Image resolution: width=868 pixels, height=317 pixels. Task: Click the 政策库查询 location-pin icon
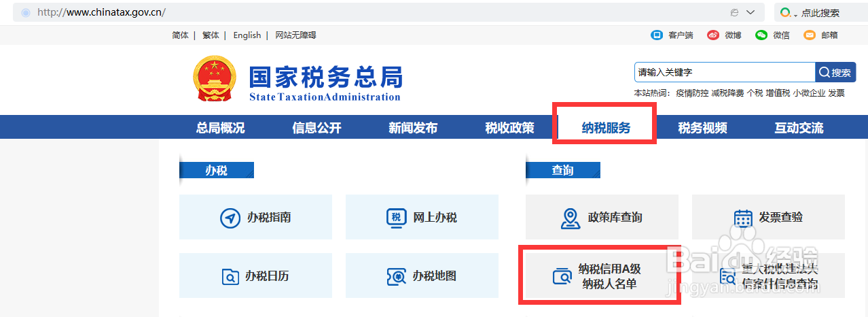coord(571,218)
